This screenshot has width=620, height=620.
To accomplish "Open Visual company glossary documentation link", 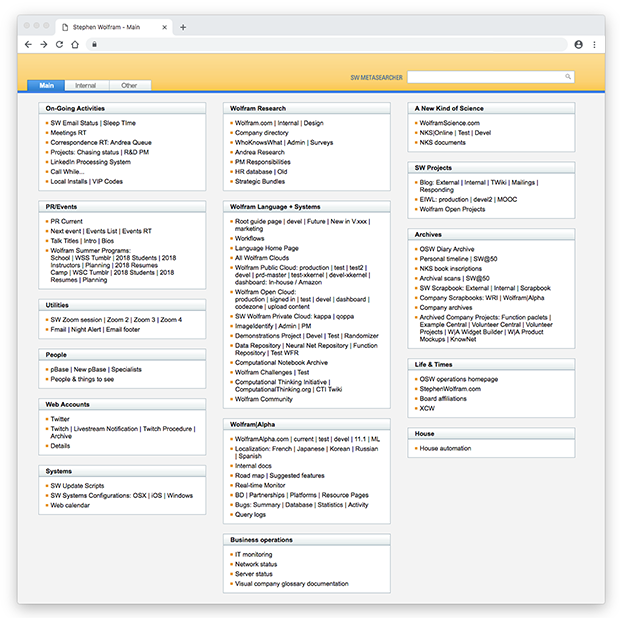I will pyautogui.click(x=292, y=584).
